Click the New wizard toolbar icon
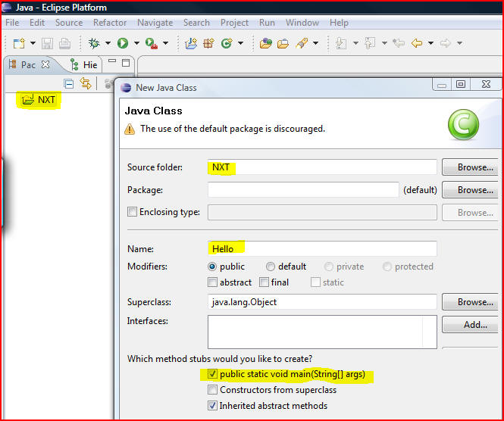This screenshot has width=504, height=421. pyautogui.click(x=19, y=43)
